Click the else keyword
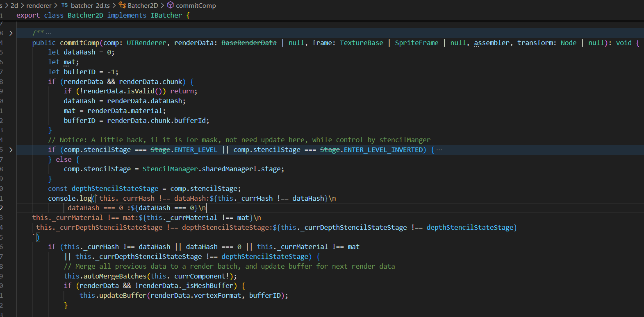644x317 pixels. tap(64, 160)
